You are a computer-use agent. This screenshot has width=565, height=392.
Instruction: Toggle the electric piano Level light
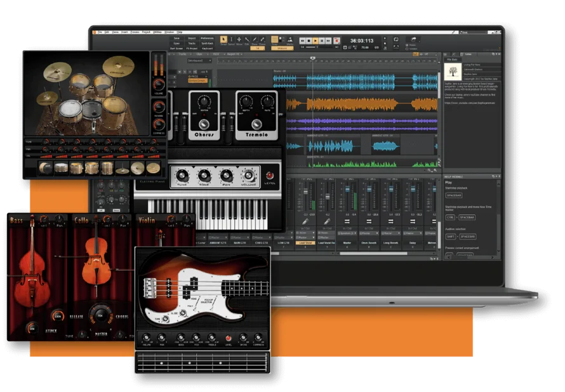[269, 175]
